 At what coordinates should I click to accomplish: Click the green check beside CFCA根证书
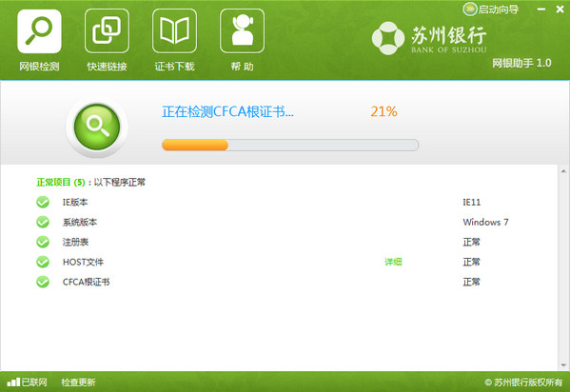click(43, 283)
